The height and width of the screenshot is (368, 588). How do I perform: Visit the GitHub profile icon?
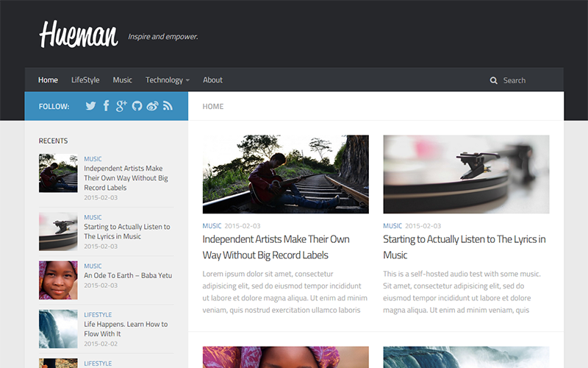pyautogui.click(x=137, y=106)
